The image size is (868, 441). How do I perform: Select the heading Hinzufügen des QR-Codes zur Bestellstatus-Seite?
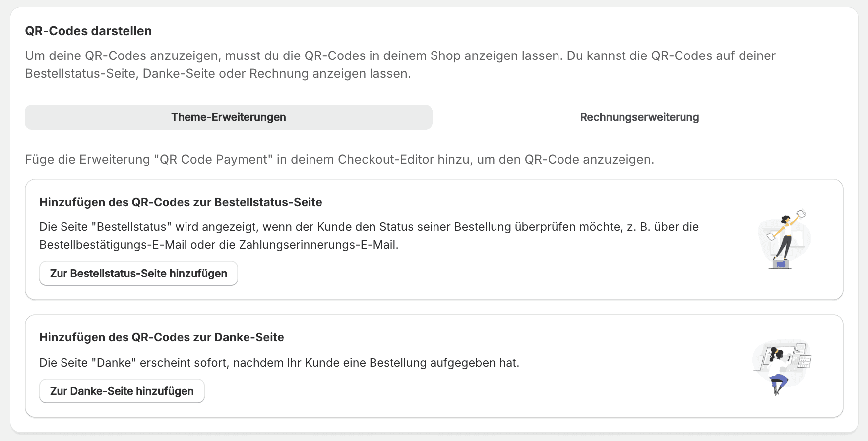[x=181, y=202]
